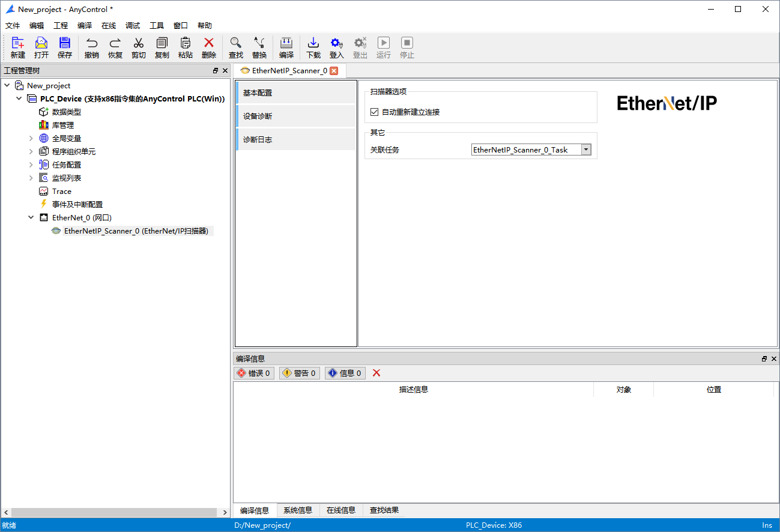
Task: Cut using the 剪切 scissors icon
Action: coord(139,47)
